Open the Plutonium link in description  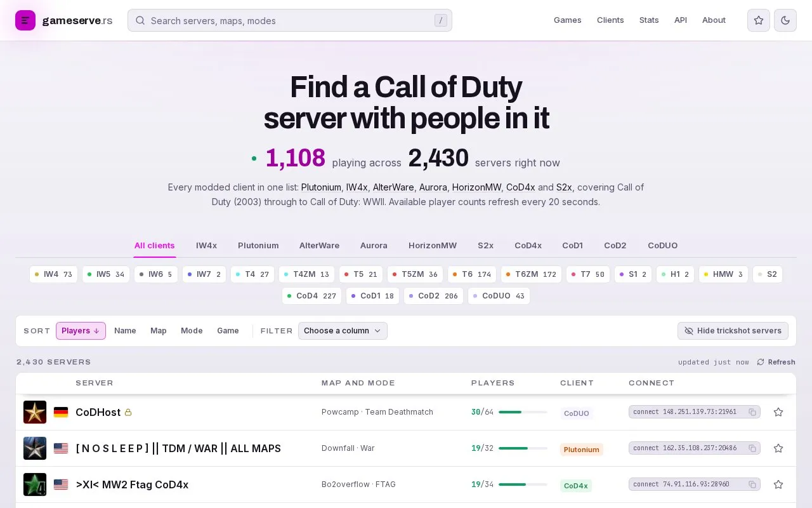coord(321,187)
